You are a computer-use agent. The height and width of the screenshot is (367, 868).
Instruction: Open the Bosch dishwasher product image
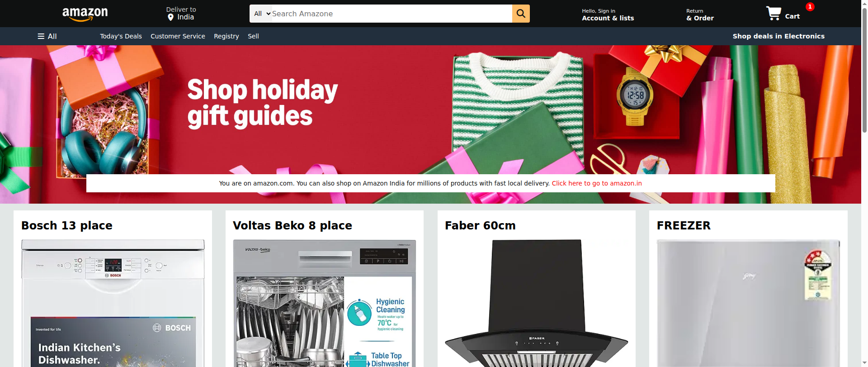(x=113, y=303)
